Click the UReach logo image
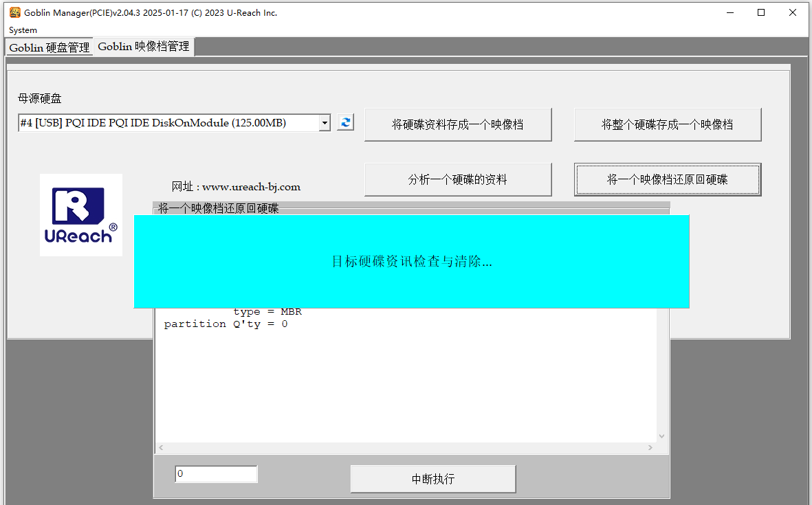The image size is (812, 505). pos(81,215)
